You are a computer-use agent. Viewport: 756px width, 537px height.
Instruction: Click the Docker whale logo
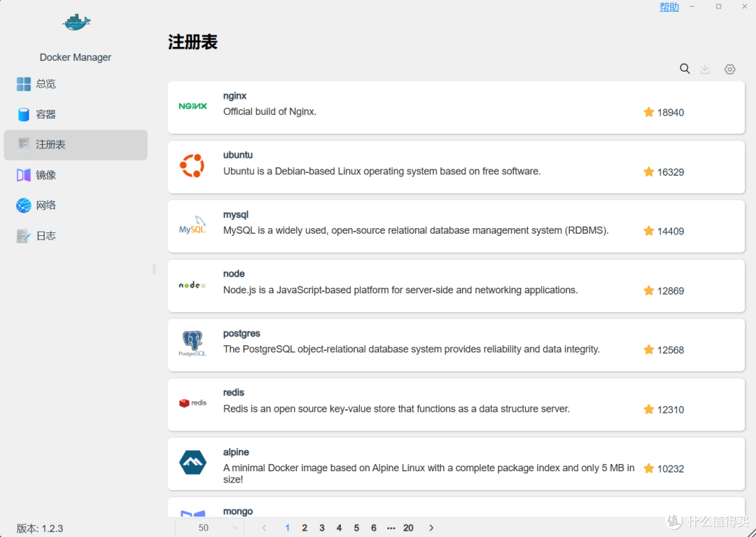click(x=76, y=22)
